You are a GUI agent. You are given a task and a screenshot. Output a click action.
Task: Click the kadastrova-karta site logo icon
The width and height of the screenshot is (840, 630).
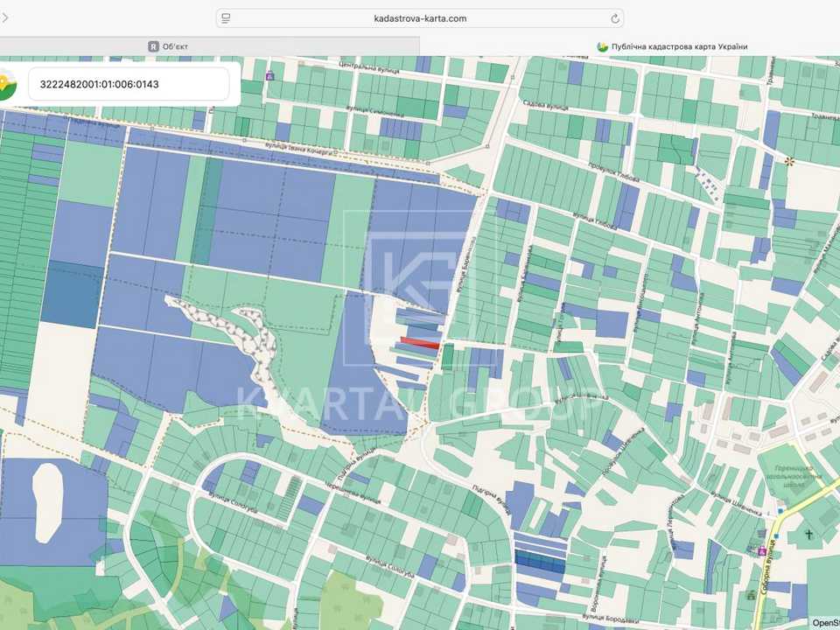click(8, 84)
